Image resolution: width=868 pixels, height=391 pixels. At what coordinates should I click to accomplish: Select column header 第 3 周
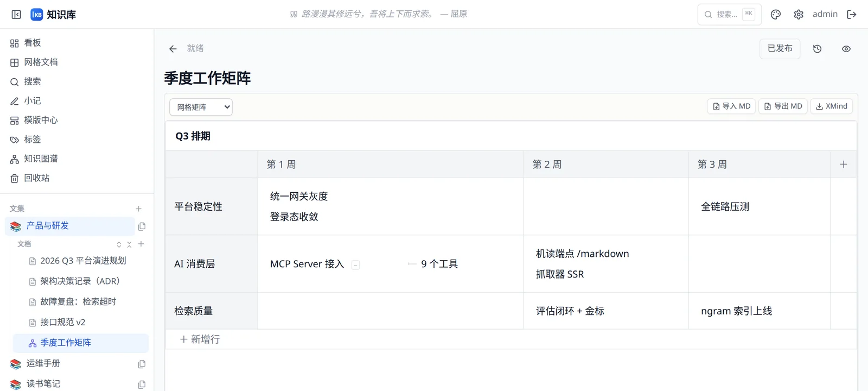coord(759,165)
